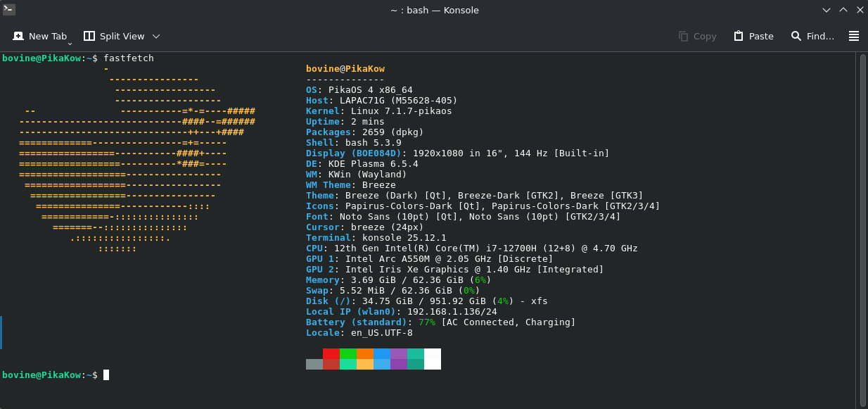868x409 pixels.
Task: Click the Split View button
Action: click(114, 36)
